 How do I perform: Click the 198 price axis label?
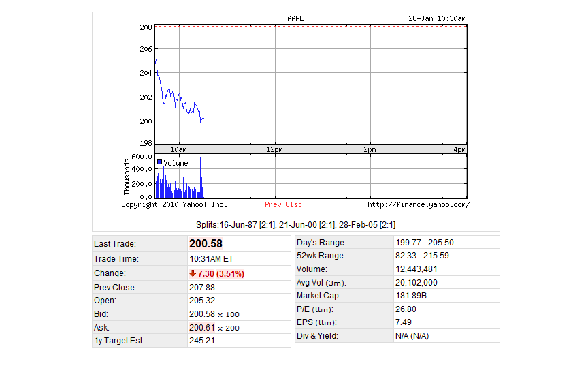click(x=146, y=143)
